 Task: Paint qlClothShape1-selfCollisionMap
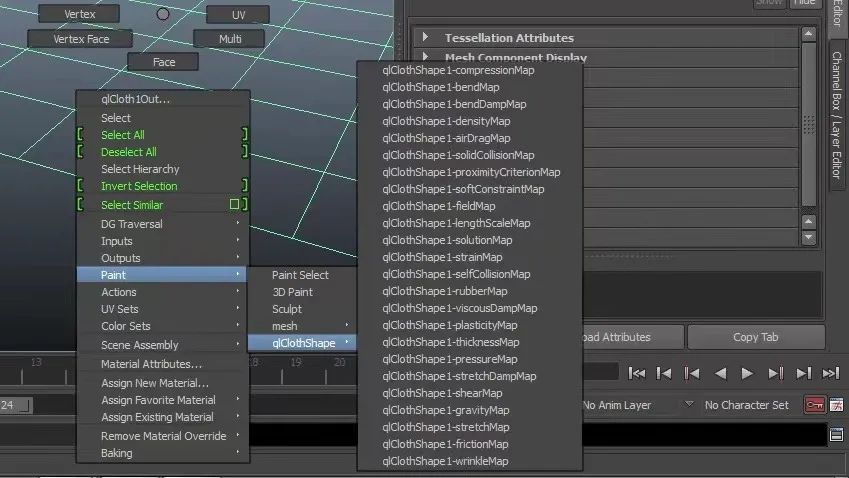pyautogui.click(x=469, y=274)
